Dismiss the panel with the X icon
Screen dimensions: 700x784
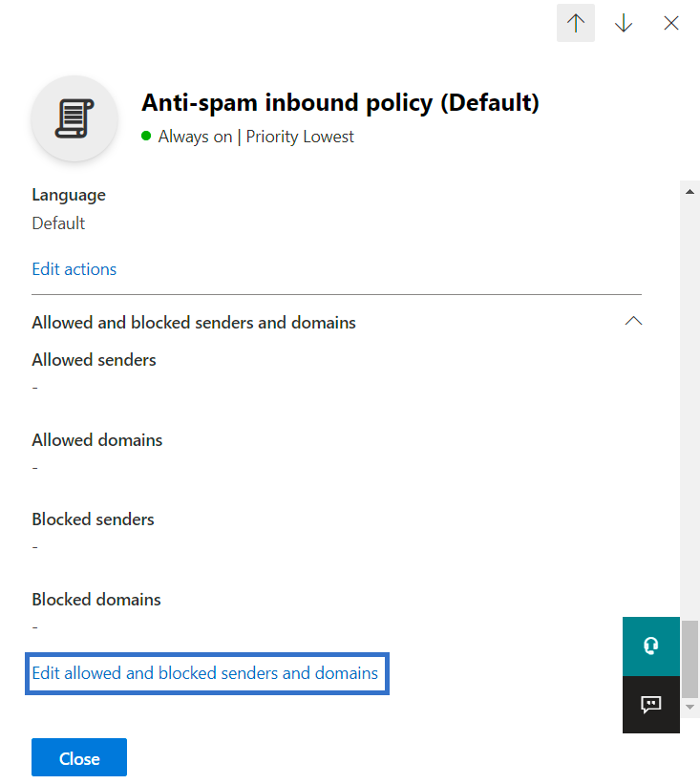[670, 22]
